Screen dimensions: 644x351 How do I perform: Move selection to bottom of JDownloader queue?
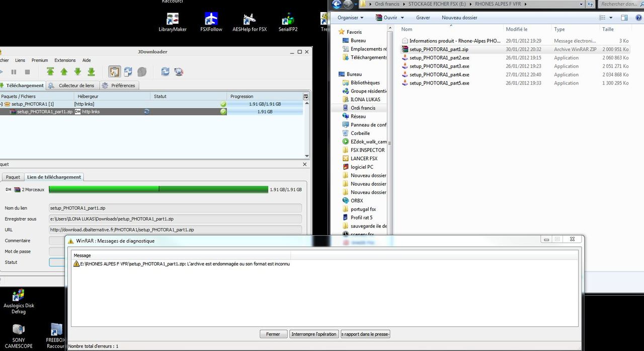[x=91, y=72]
